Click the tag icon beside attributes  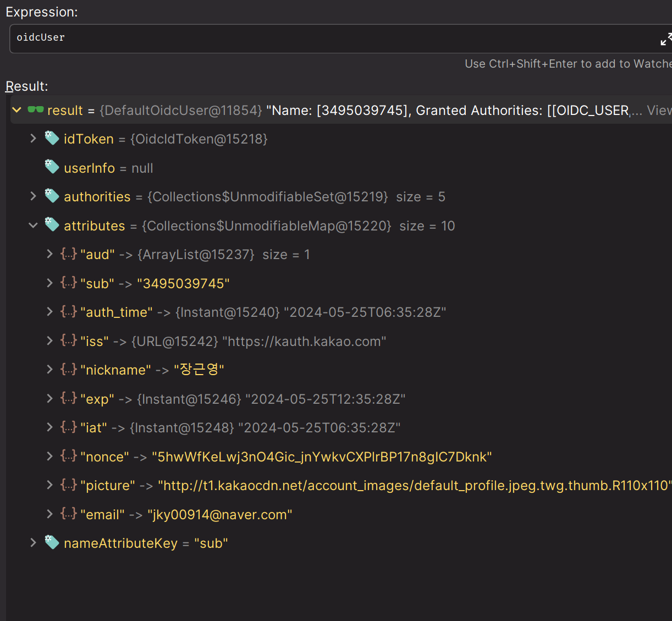pos(52,225)
